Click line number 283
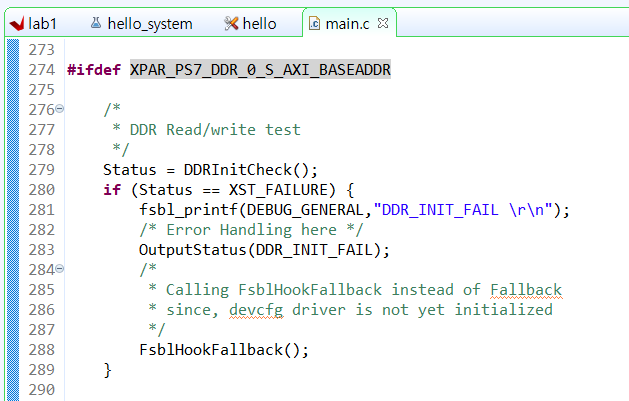 pos(41,250)
